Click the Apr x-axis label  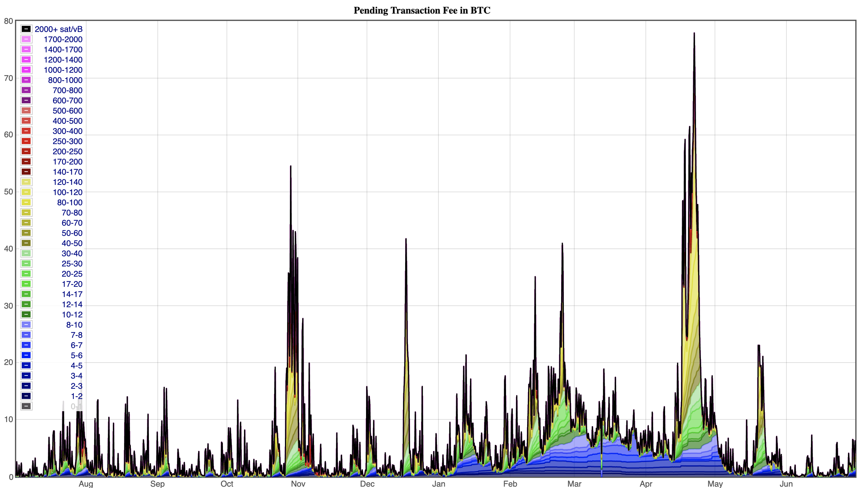(646, 484)
